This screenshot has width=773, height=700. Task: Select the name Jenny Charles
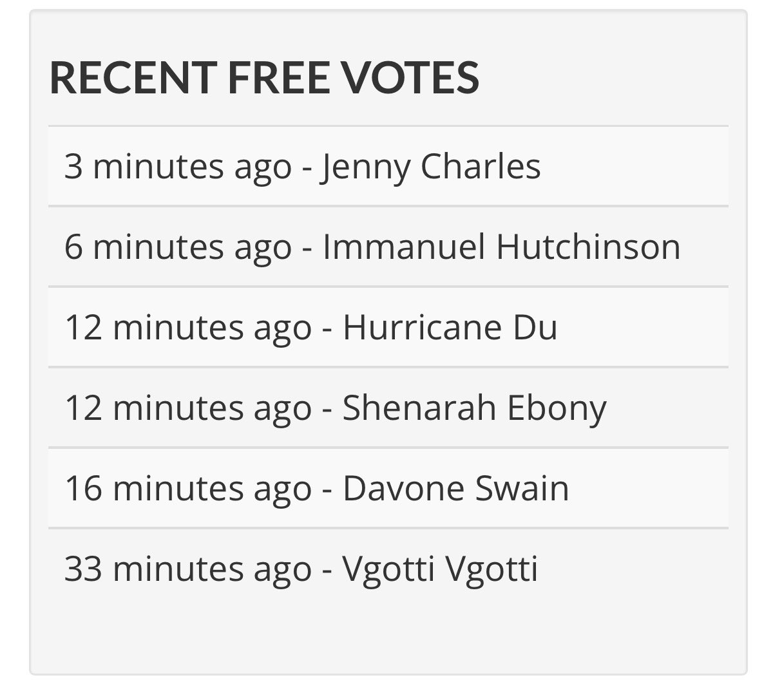tap(432, 167)
